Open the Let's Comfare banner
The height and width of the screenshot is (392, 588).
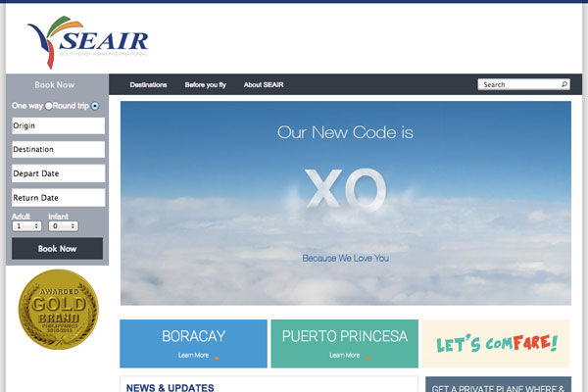(496, 344)
